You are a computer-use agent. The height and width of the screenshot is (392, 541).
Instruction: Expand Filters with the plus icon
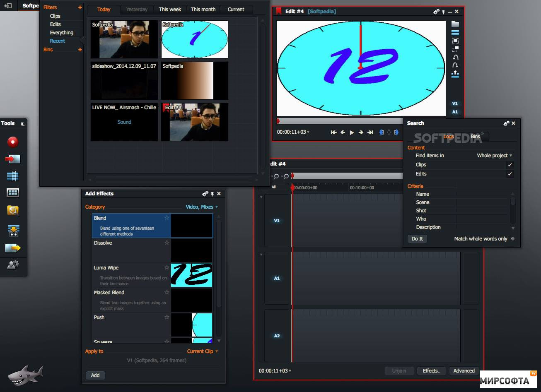pos(80,7)
